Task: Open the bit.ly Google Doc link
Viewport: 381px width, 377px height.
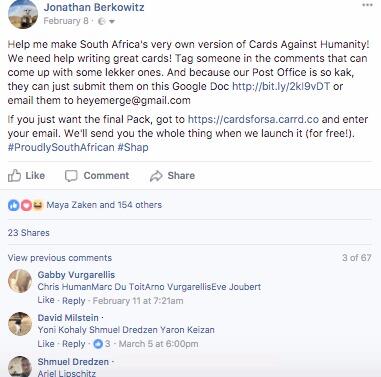Action: coord(281,86)
